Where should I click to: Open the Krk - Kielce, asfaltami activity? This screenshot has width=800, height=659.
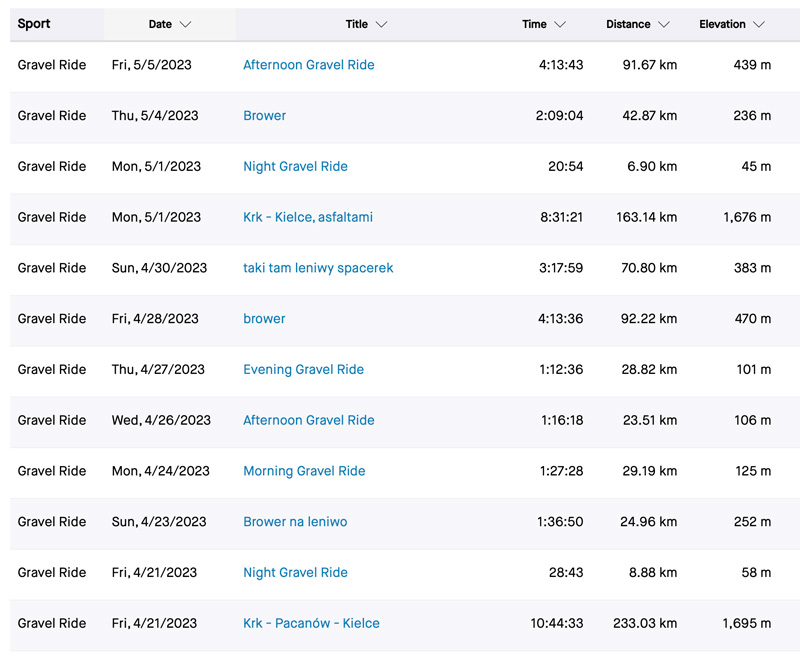(x=308, y=217)
